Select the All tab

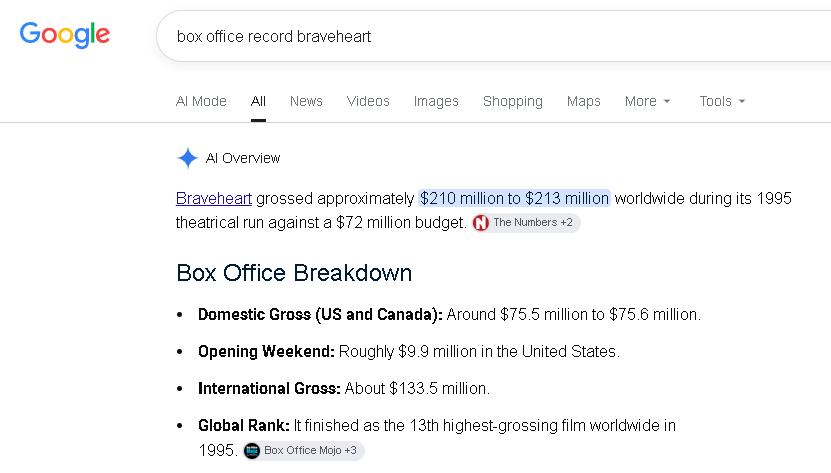pos(258,101)
